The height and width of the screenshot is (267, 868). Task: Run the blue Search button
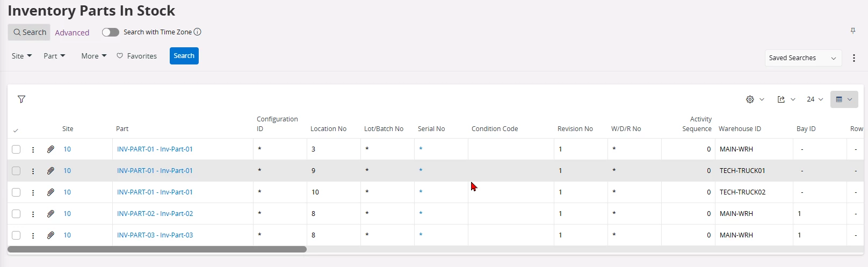click(184, 56)
